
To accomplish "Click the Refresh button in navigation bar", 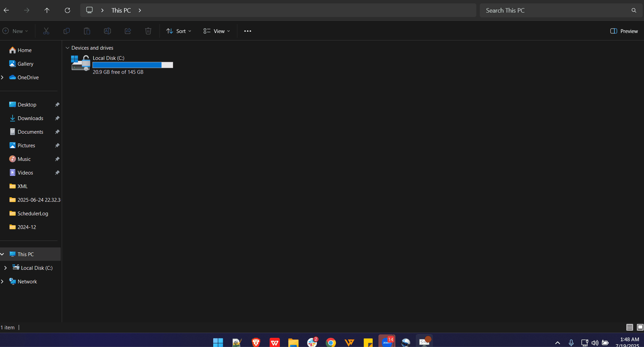I will coord(67,10).
